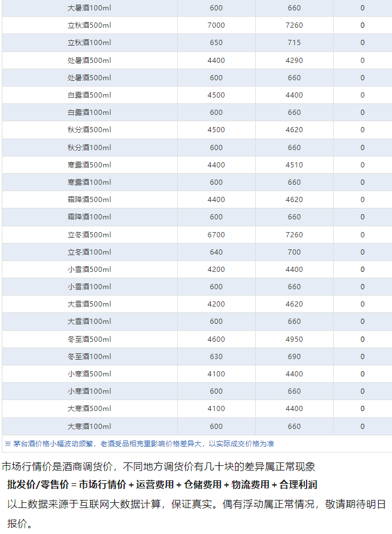Viewport: 392px width, 534px height.
Task: Click the 大寒酒100ml product name
Action: tap(89, 427)
